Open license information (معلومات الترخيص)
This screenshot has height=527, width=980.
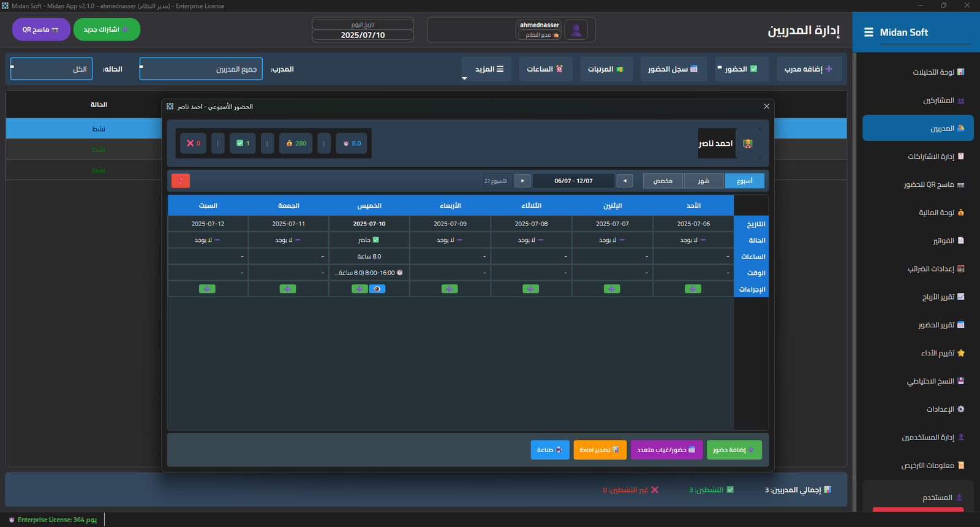pos(932,466)
